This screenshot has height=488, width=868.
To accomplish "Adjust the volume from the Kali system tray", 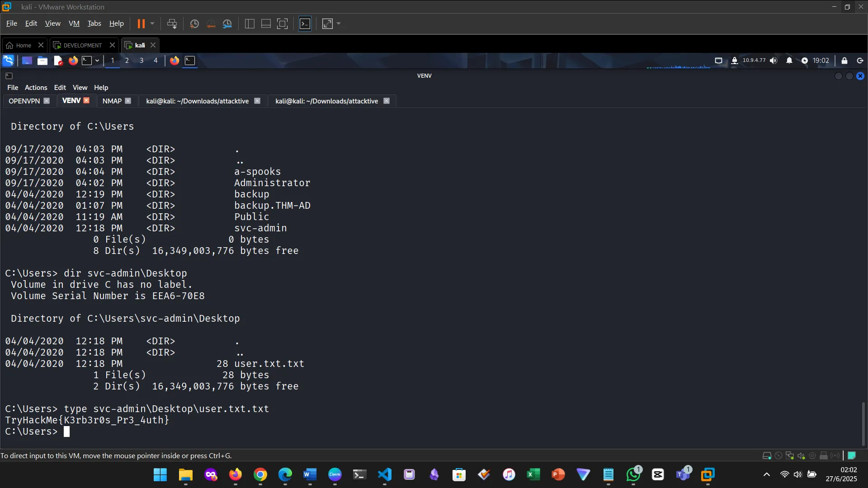I will coord(774,61).
